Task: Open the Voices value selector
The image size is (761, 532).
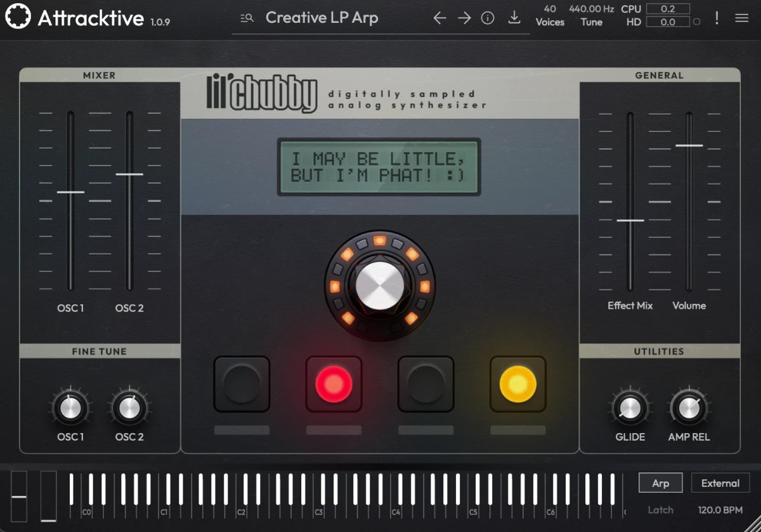Action: pyautogui.click(x=549, y=15)
